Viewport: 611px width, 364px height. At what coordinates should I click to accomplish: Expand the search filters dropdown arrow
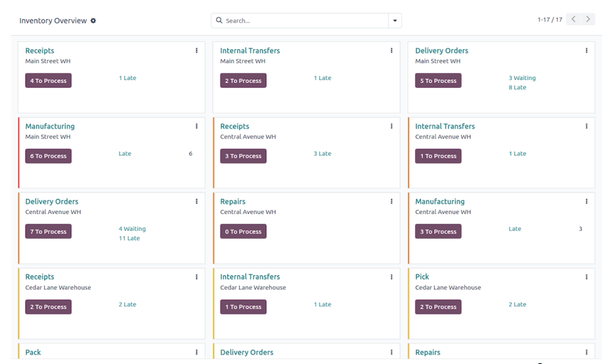[x=395, y=20]
